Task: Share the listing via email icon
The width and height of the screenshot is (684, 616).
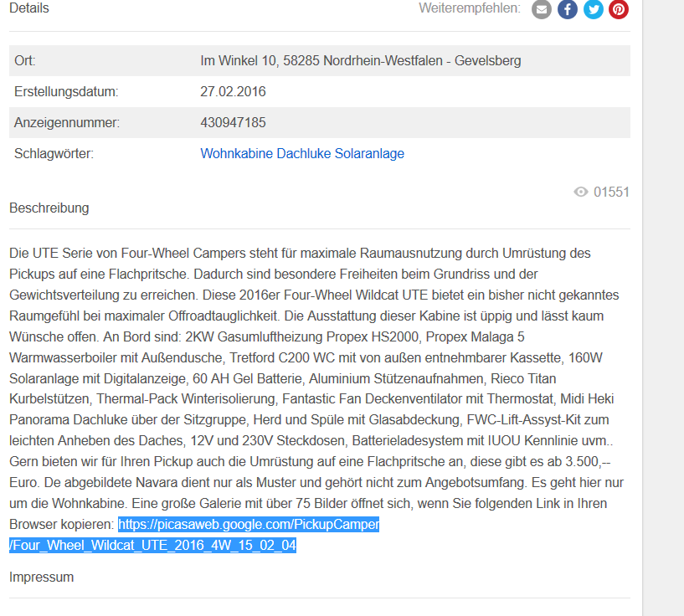Action: coord(542,9)
